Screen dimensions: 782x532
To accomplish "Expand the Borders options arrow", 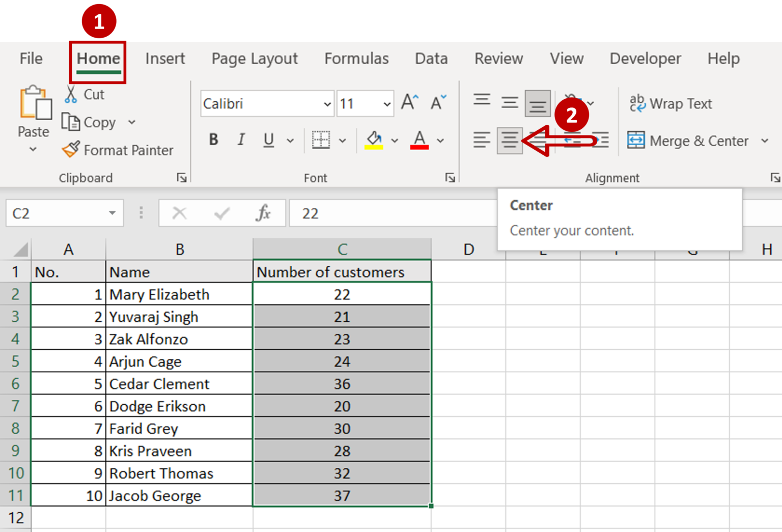I will [x=343, y=141].
